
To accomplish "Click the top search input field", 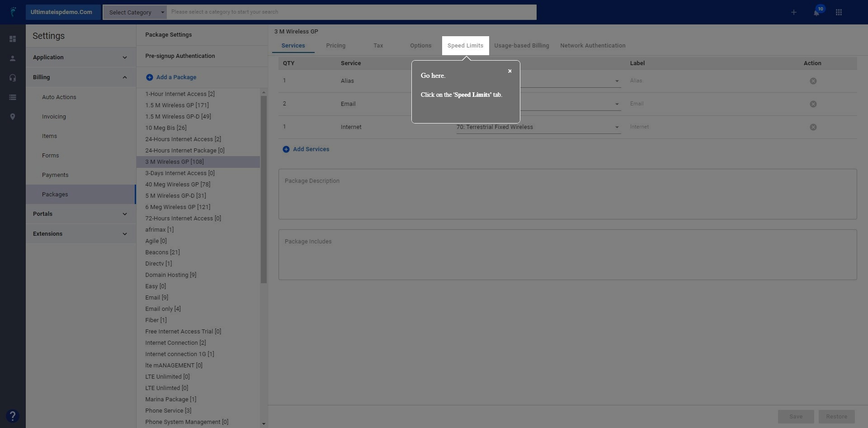I will click(351, 12).
